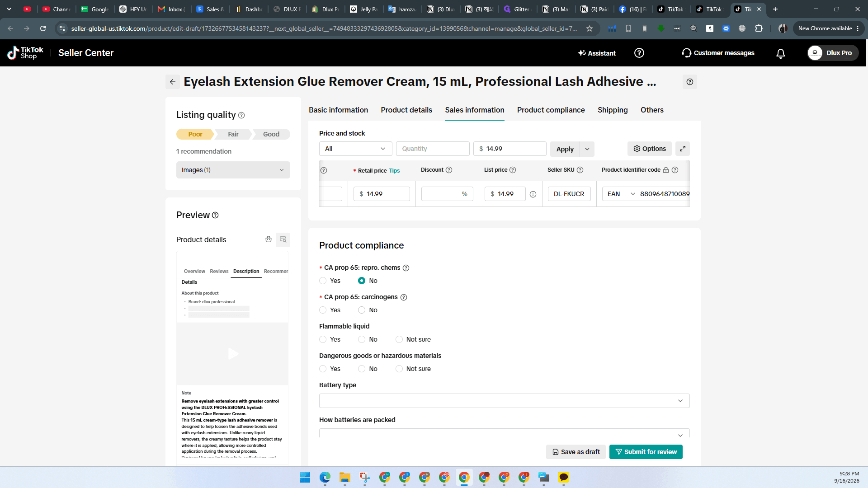Select the Poor listing quality indicator
868x488 pixels.
pos(195,134)
